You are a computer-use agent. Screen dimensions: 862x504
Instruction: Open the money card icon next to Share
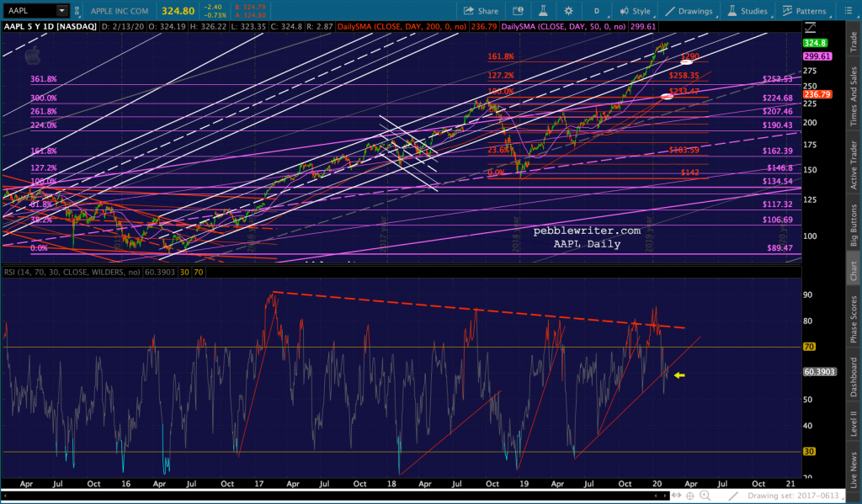pyautogui.click(x=518, y=11)
